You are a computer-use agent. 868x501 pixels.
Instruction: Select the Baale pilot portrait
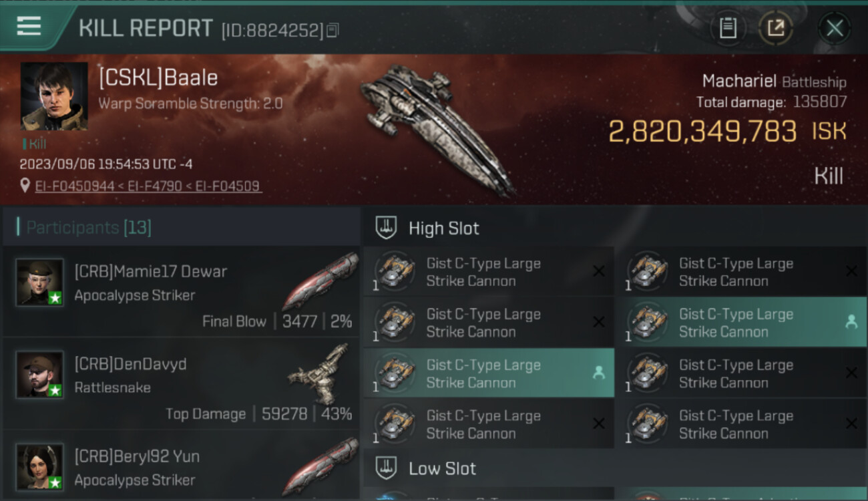53,96
